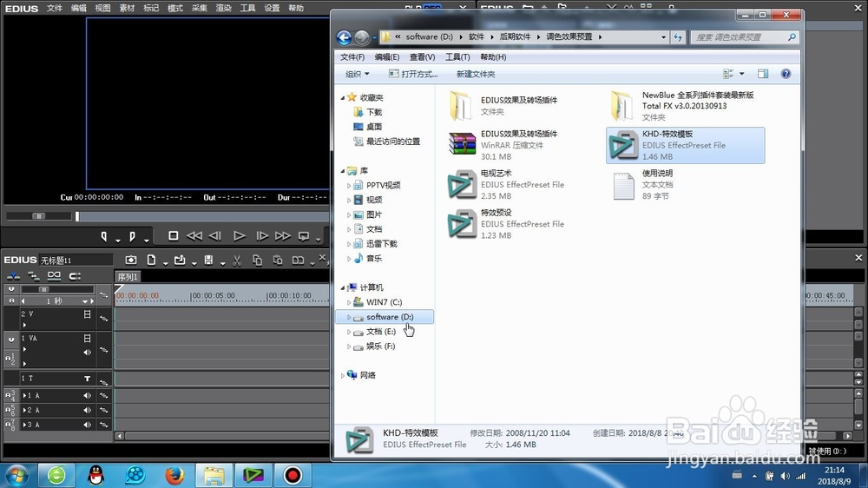Click the Set In point icon
Screen dimensions: 868x488
coord(103,236)
